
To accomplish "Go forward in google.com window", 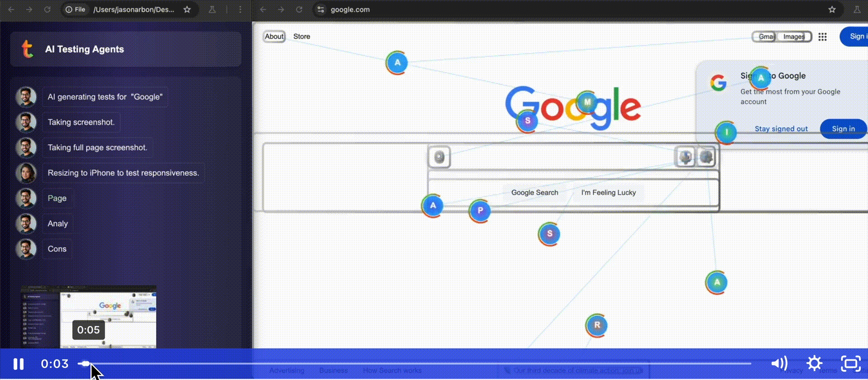I will [281, 9].
